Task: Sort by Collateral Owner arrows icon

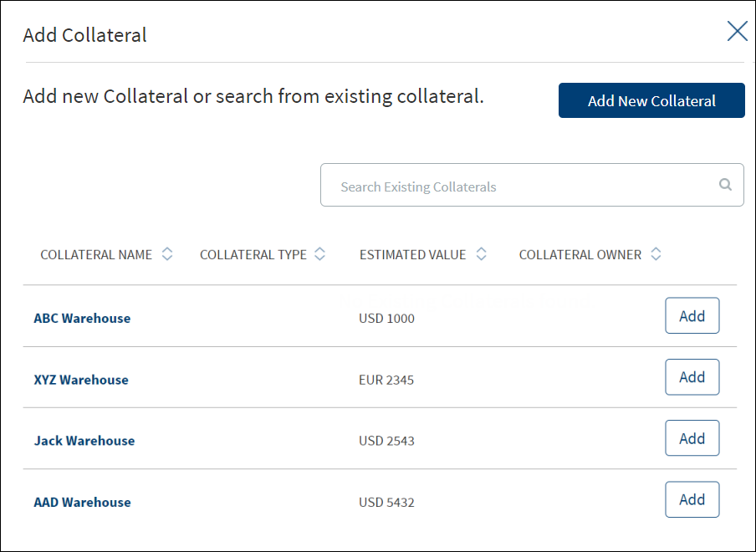Action: [656, 254]
